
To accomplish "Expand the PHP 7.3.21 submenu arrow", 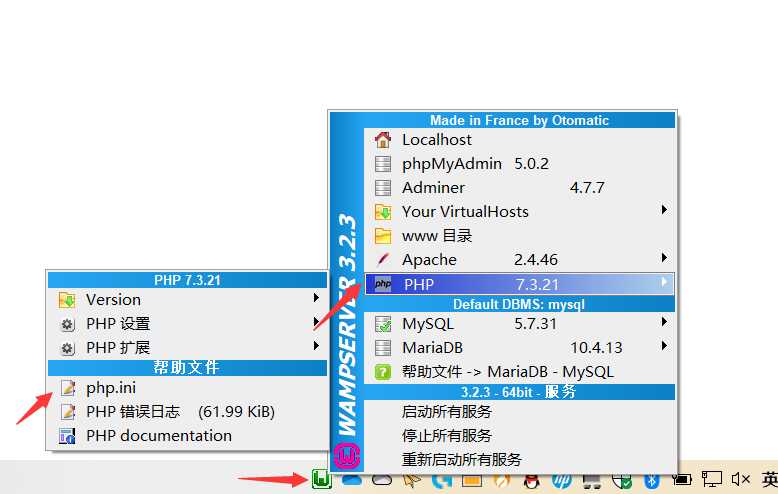I will tap(664, 282).
